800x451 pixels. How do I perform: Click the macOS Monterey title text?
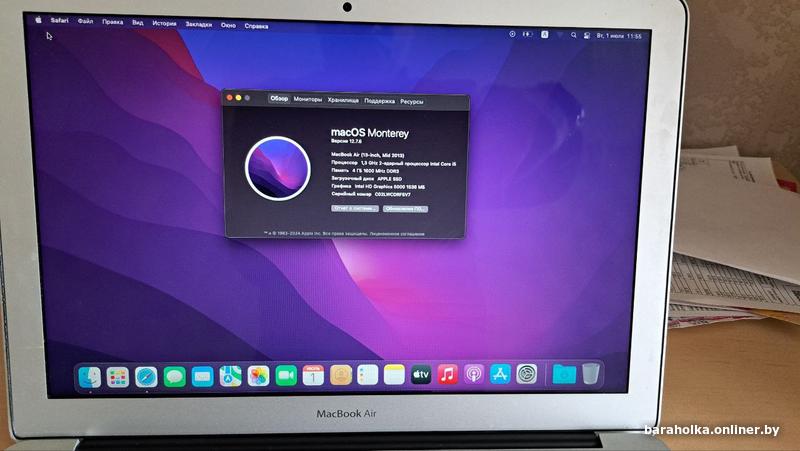click(369, 133)
